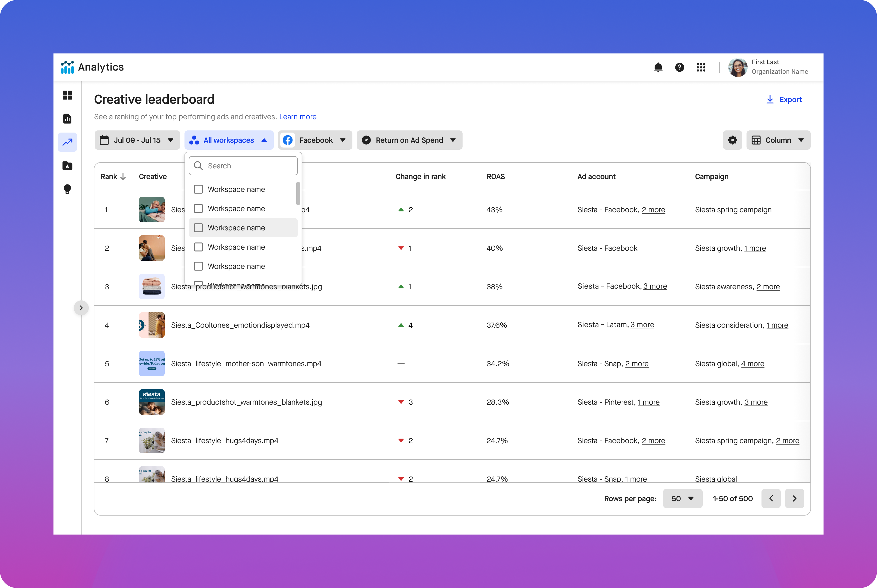Open the rank 3 blankets thumbnail

pyautogui.click(x=152, y=287)
